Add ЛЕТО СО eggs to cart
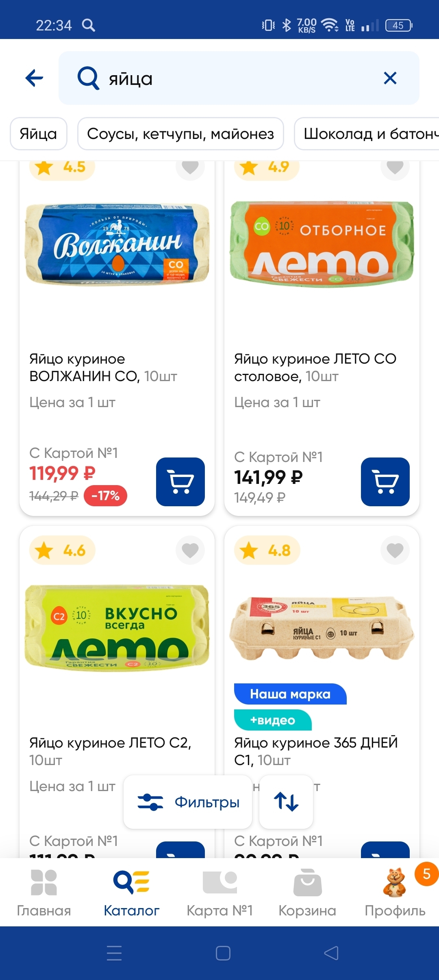The image size is (439, 980). click(x=385, y=482)
